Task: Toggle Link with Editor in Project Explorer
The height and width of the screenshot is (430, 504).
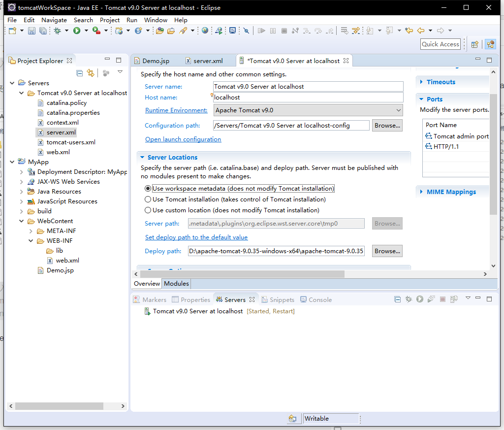Action: 91,73
